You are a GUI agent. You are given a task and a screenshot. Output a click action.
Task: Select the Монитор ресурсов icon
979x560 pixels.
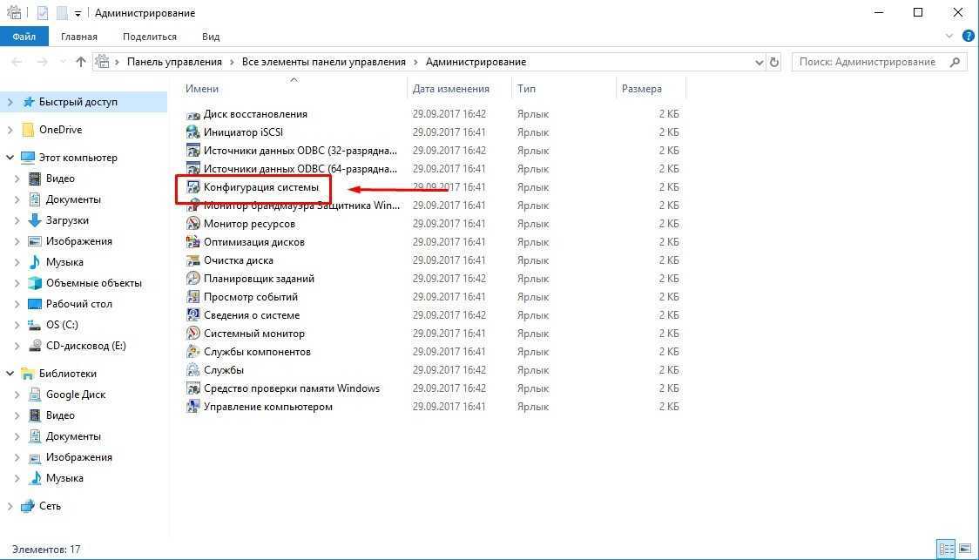click(x=193, y=224)
